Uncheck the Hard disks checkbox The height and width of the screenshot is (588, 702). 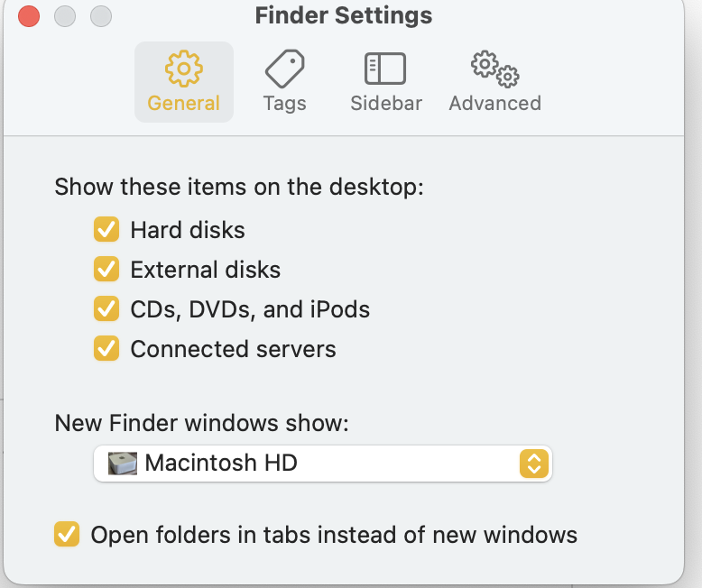coord(106,230)
